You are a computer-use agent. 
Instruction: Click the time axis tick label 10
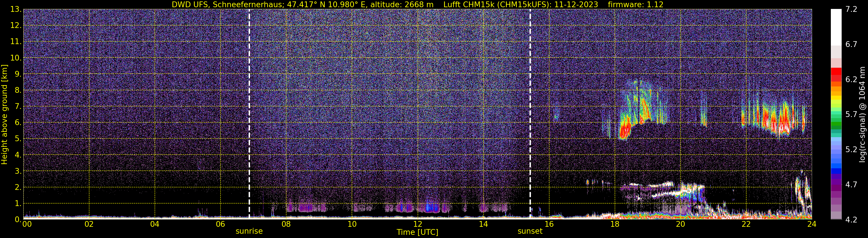[x=352, y=224]
